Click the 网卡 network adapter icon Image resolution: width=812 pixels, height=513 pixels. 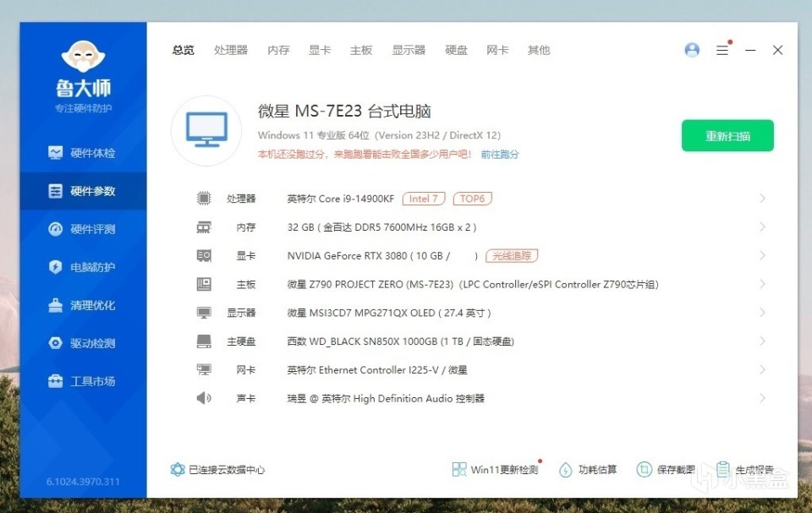pos(204,369)
